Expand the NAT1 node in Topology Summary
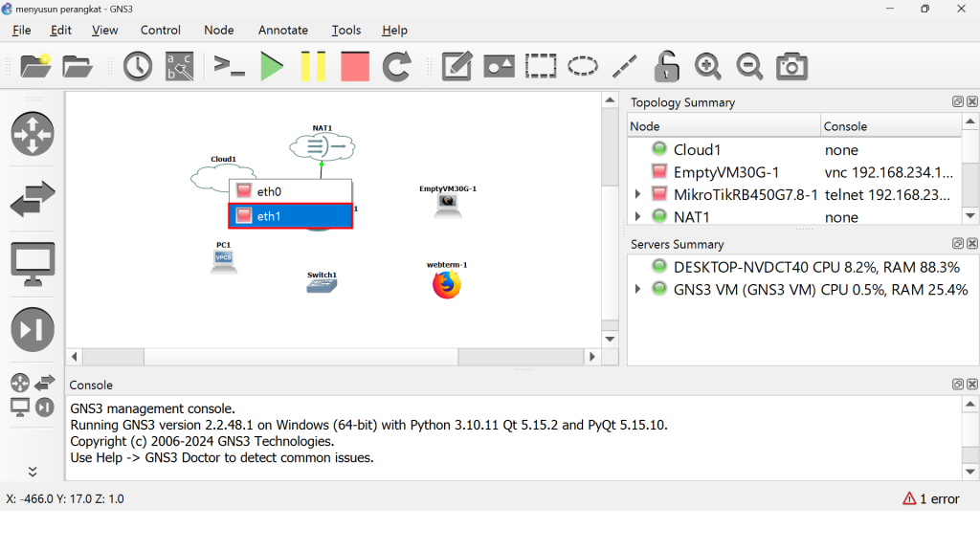The height and width of the screenshot is (551, 980). click(638, 217)
